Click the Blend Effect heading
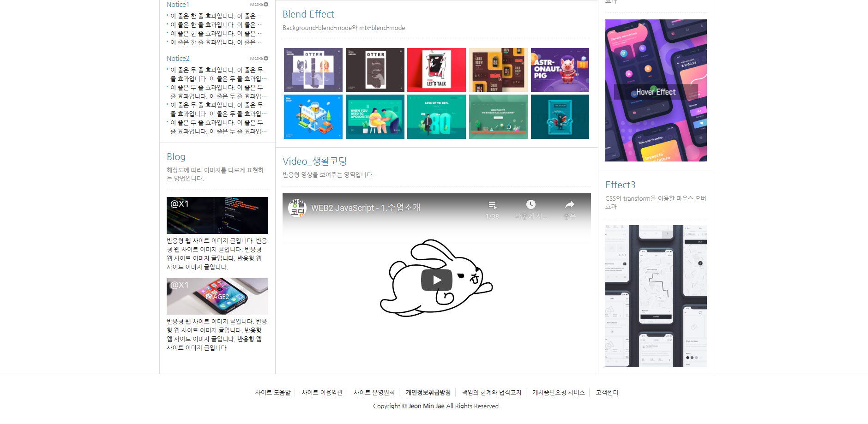 [308, 14]
